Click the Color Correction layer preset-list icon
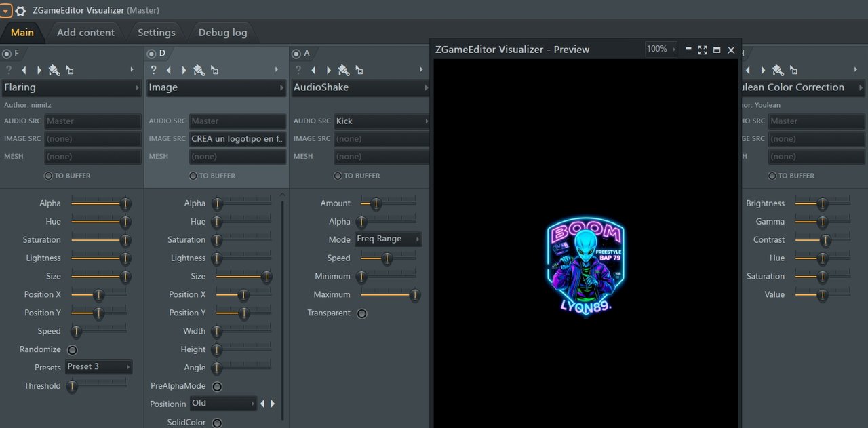Screen dimensions: 868x428 [x=793, y=70]
